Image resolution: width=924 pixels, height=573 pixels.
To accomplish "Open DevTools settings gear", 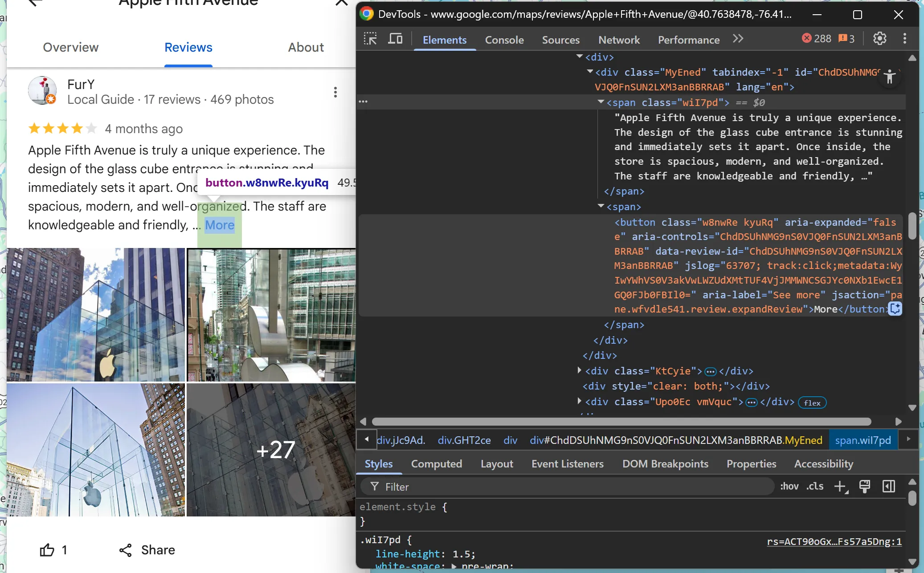I will pos(879,39).
